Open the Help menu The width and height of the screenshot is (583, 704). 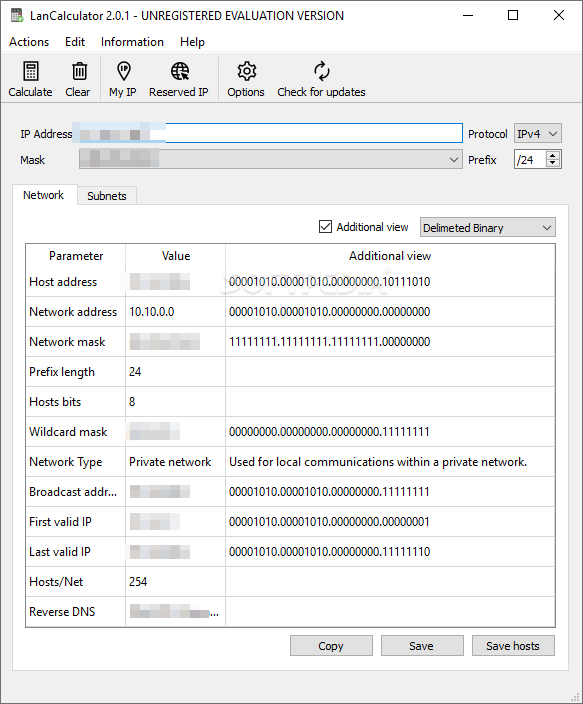(x=192, y=42)
